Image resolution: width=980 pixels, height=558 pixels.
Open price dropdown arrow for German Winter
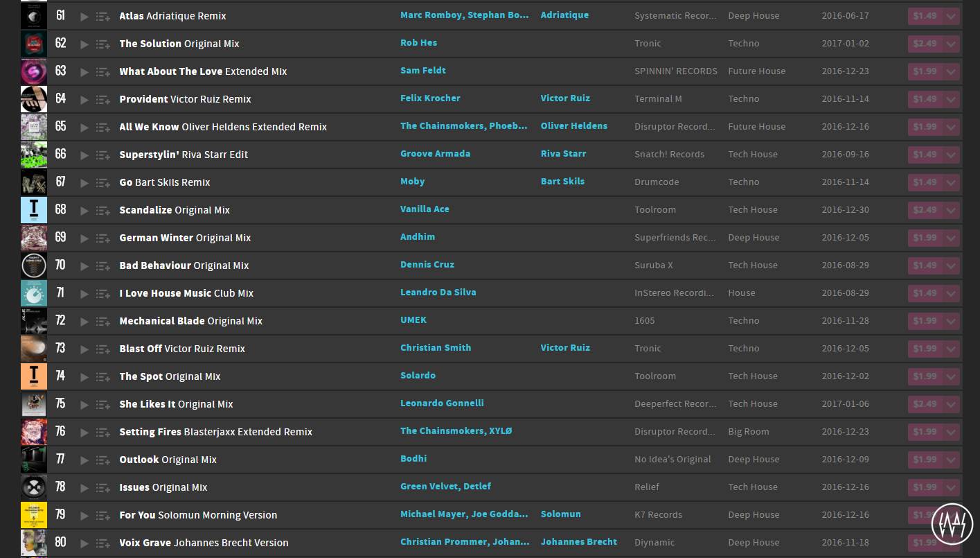[952, 238]
